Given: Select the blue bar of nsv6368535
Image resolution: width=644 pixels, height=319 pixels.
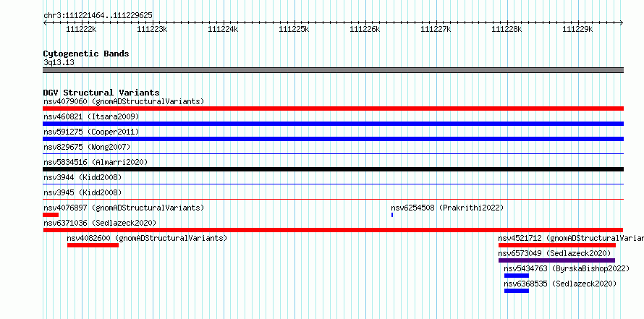Looking at the screenshot, I should pyautogui.click(x=517, y=291).
